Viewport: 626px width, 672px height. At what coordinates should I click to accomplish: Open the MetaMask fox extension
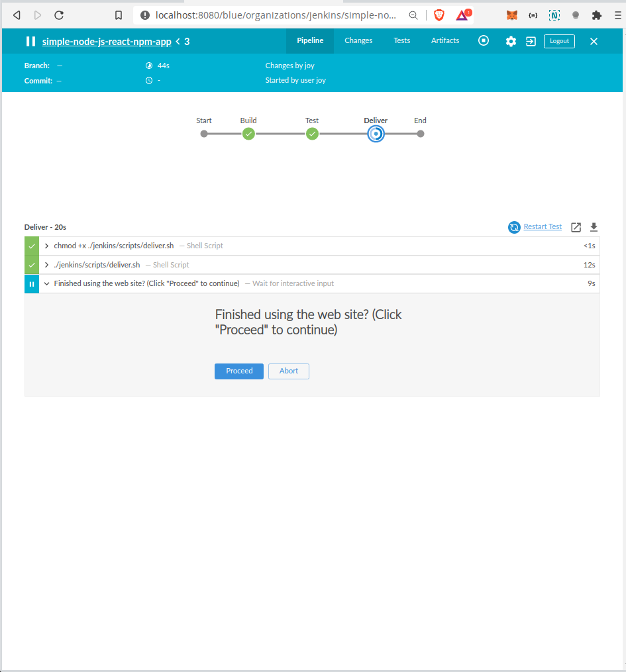512,15
